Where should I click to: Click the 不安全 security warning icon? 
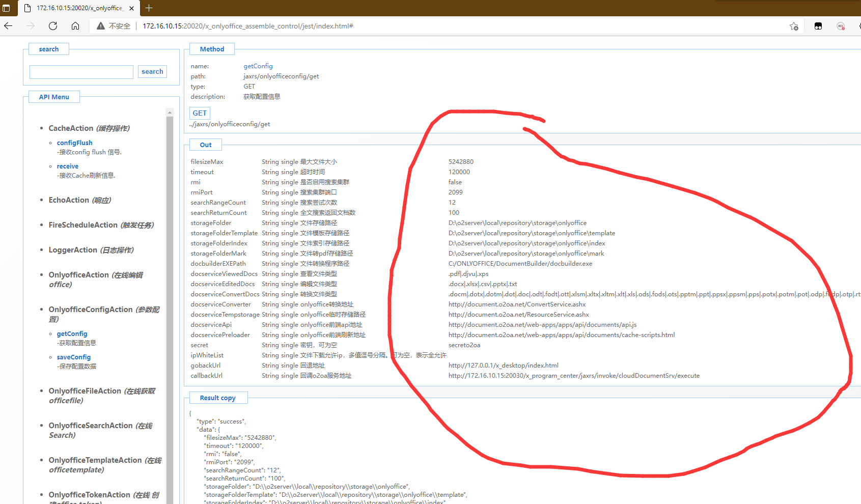[x=101, y=26]
